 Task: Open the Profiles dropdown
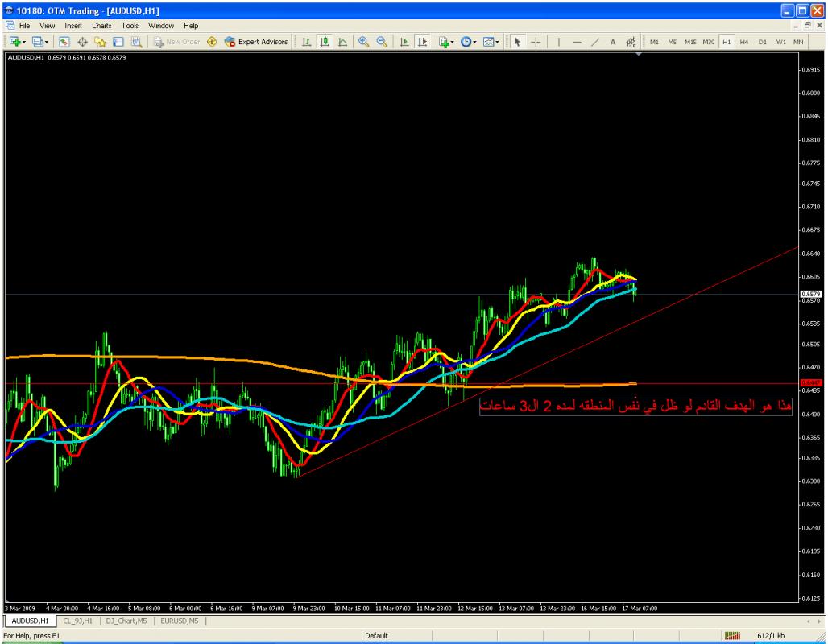[40, 42]
